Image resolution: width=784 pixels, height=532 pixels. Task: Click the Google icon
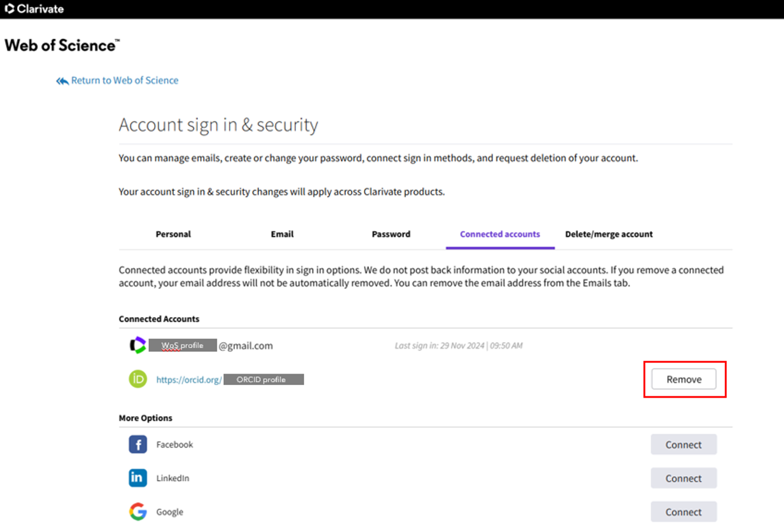click(137, 512)
